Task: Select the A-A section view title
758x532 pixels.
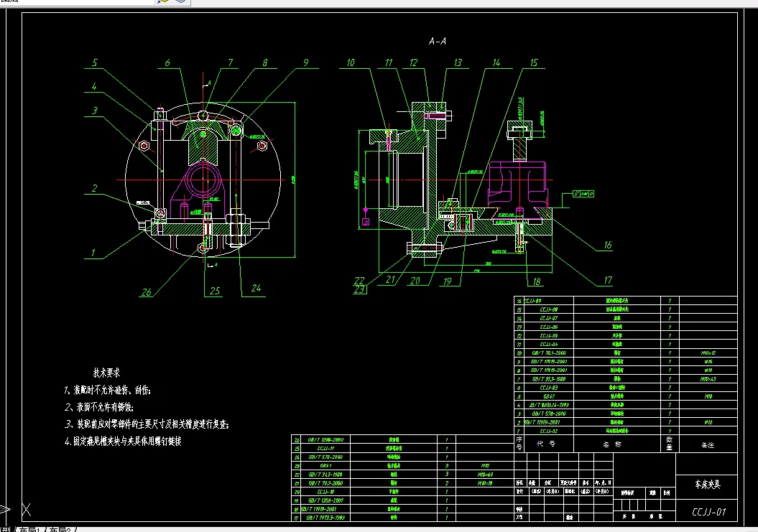Action: (x=438, y=42)
